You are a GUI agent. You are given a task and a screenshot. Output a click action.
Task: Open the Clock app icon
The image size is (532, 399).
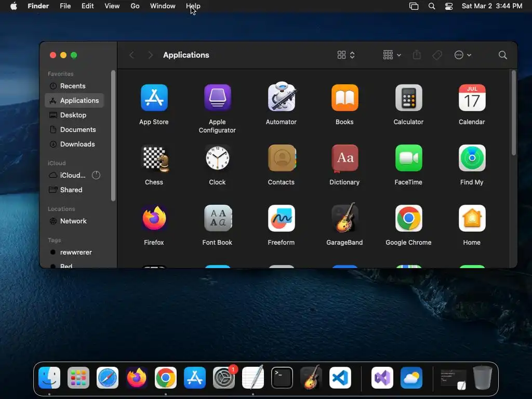[x=218, y=158]
